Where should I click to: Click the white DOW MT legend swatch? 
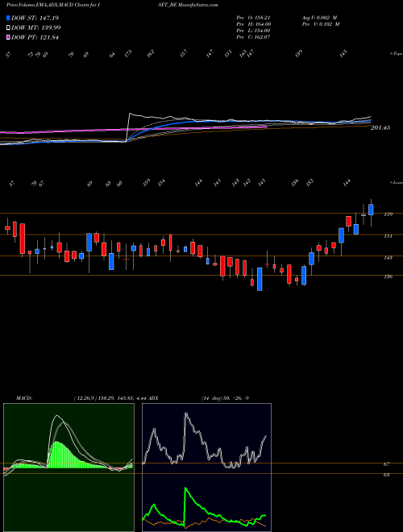coord(8,28)
